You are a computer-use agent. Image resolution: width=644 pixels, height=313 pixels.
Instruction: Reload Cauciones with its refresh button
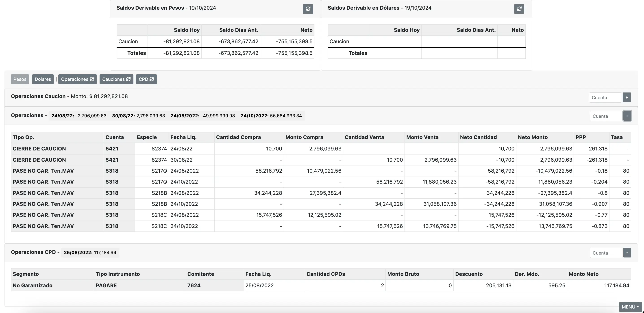pyautogui.click(x=116, y=79)
